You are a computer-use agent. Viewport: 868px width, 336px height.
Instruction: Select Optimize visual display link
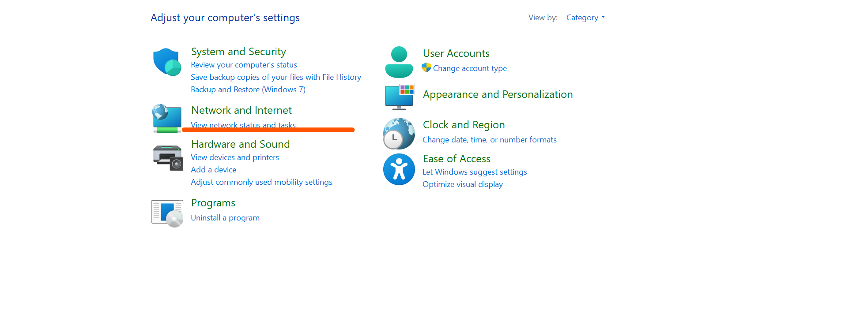pyautogui.click(x=463, y=184)
